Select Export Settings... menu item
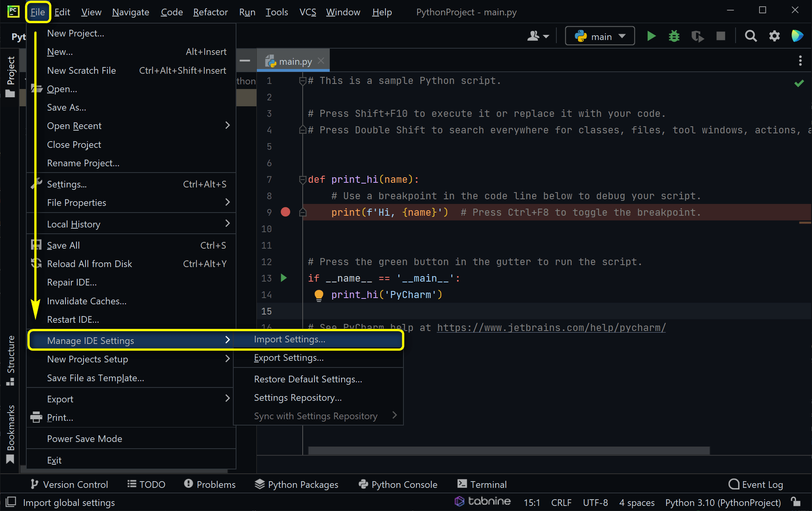The width and height of the screenshot is (812, 511). coord(318,358)
